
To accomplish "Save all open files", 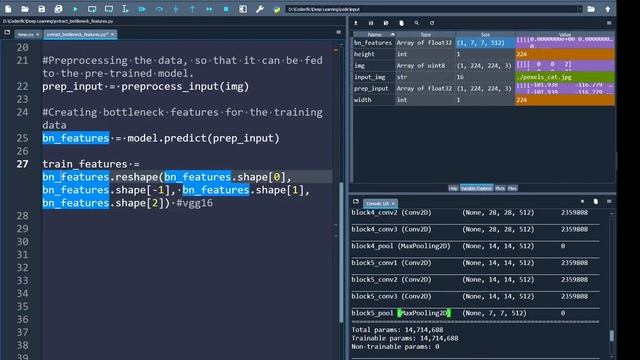I will (x=58, y=9).
